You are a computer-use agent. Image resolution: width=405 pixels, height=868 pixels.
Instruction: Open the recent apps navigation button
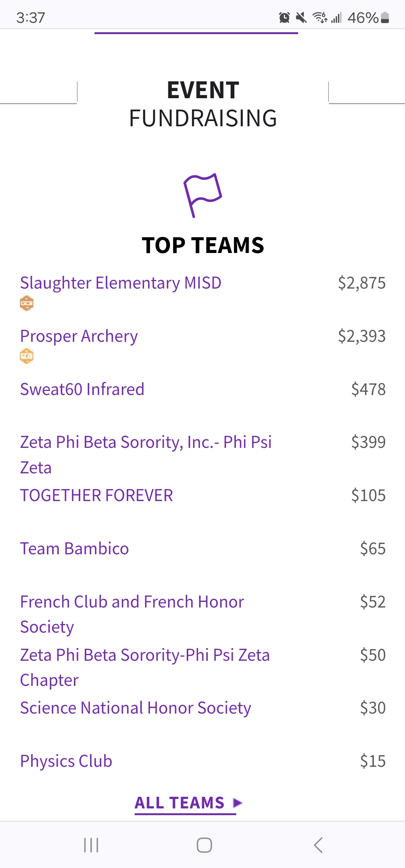coord(91,845)
